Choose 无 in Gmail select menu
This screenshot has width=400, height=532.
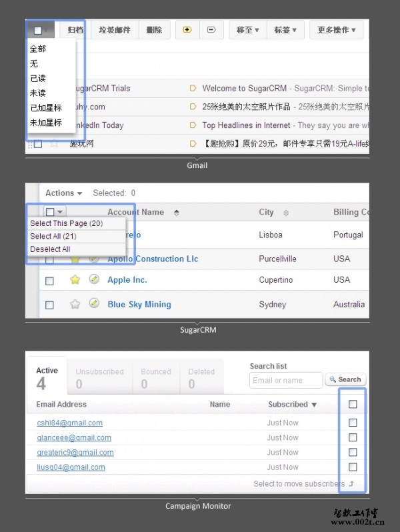tap(33, 63)
